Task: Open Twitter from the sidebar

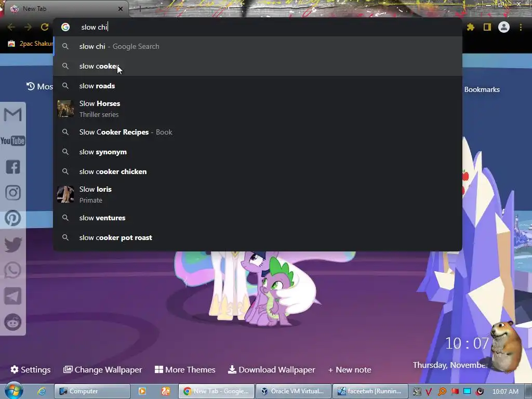Action: (13, 245)
